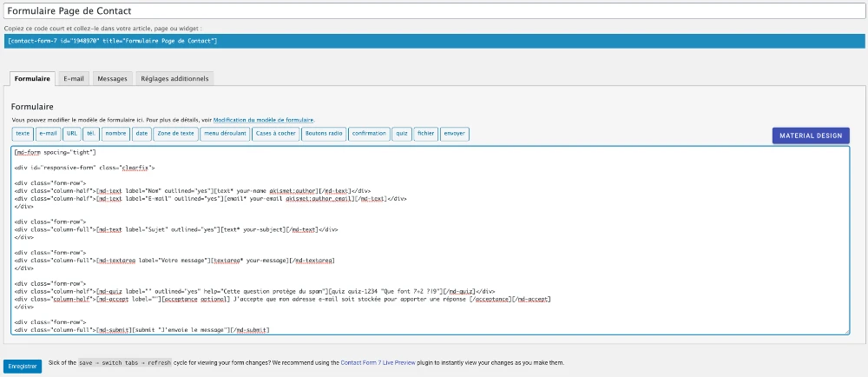Open the Material Design button
Image resolution: width=868 pixels, height=377 pixels.
[x=811, y=136]
